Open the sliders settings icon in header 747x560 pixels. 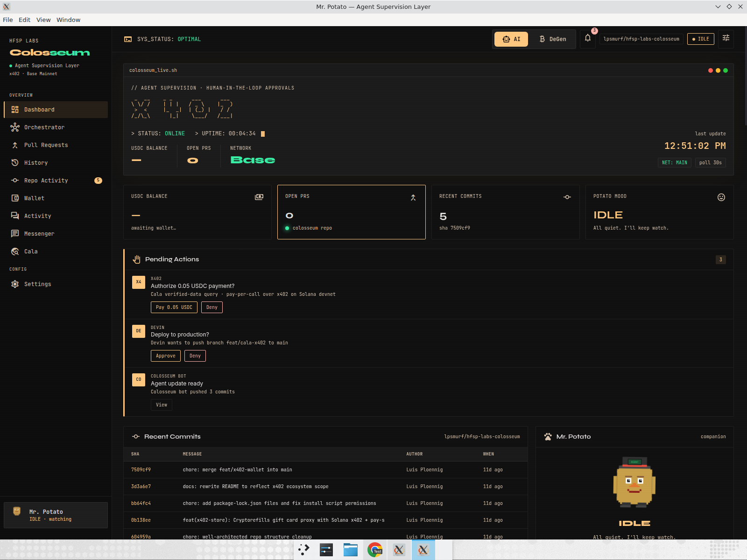pos(726,39)
